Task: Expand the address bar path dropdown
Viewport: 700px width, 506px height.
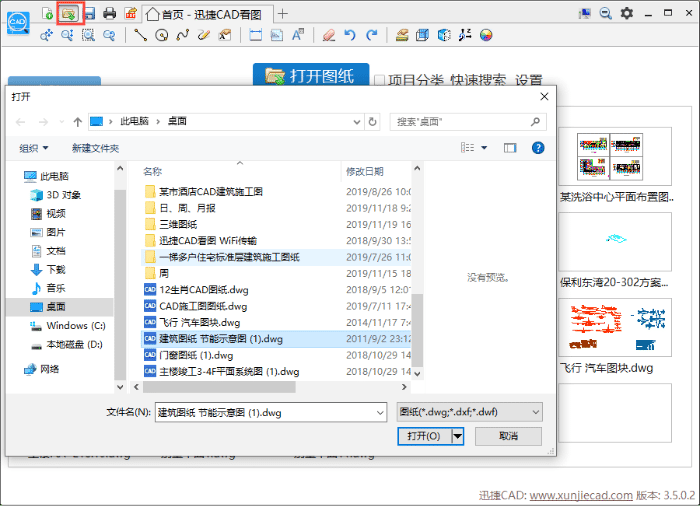Action: click(356, 121)
